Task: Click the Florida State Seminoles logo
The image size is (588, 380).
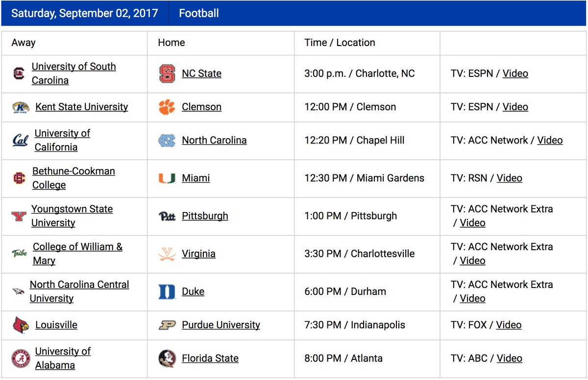Action: tap(167, 358)
